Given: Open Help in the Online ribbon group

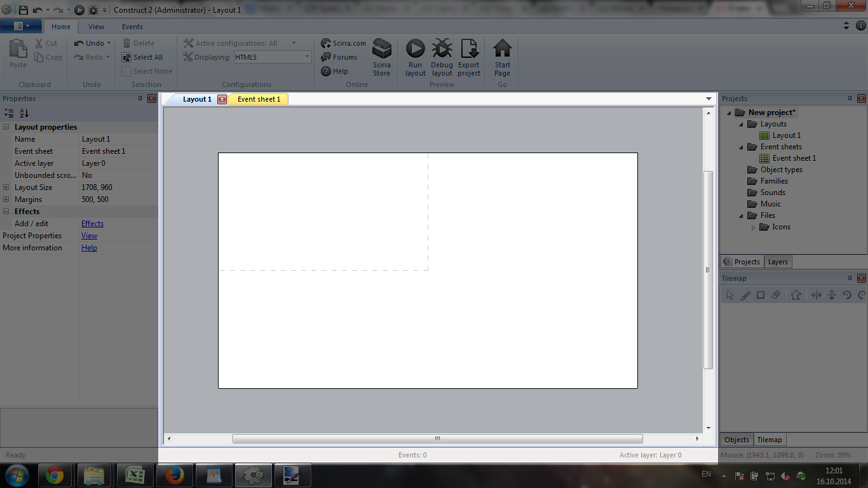Looking at the screenshot, I should [335, 71].
